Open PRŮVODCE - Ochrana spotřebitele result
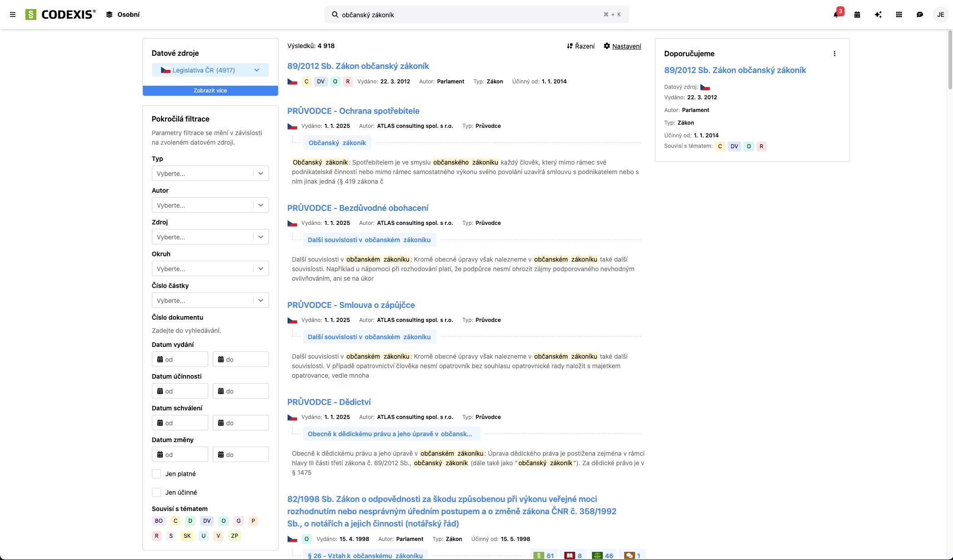 pos(353,111)
